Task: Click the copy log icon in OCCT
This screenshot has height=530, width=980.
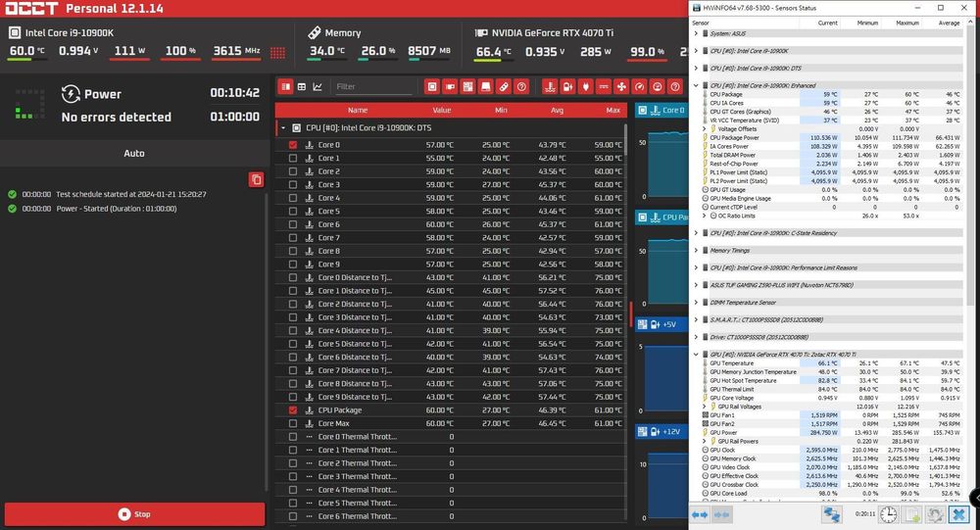Action: point(256,179)
